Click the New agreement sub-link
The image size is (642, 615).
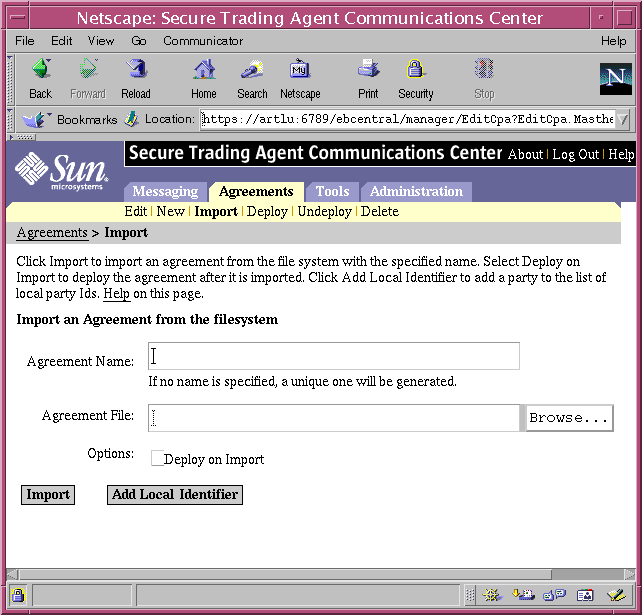[x=170, y=211]
